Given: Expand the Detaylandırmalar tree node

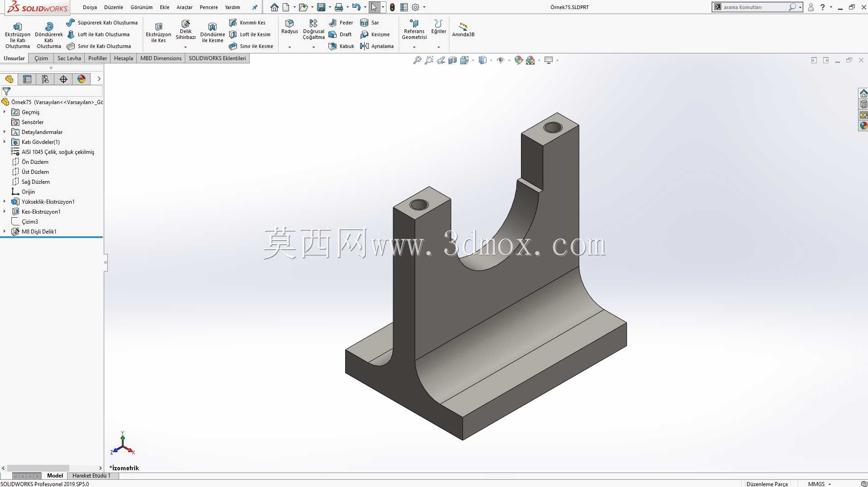Looking at the screenshot, I should coord(5,132).
